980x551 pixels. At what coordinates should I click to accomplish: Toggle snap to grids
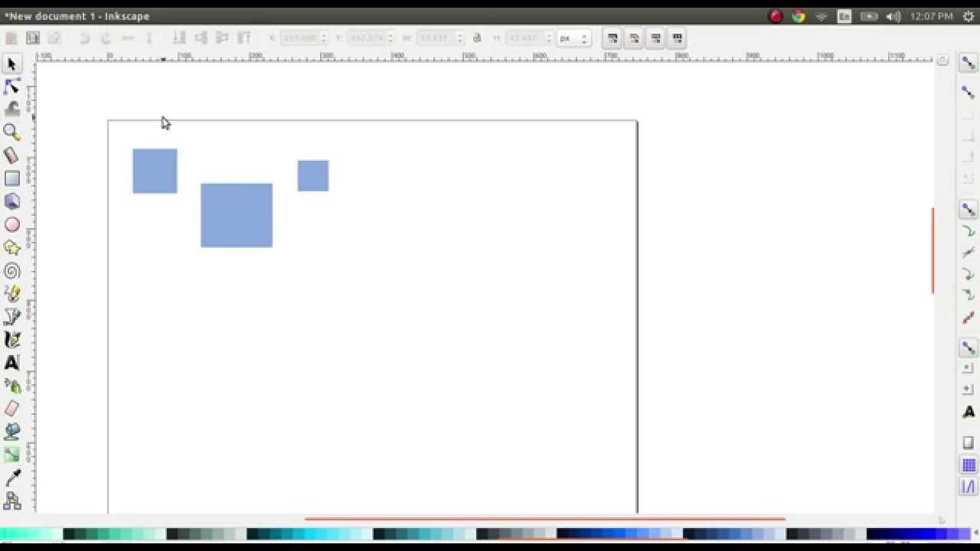coord(969,465)
